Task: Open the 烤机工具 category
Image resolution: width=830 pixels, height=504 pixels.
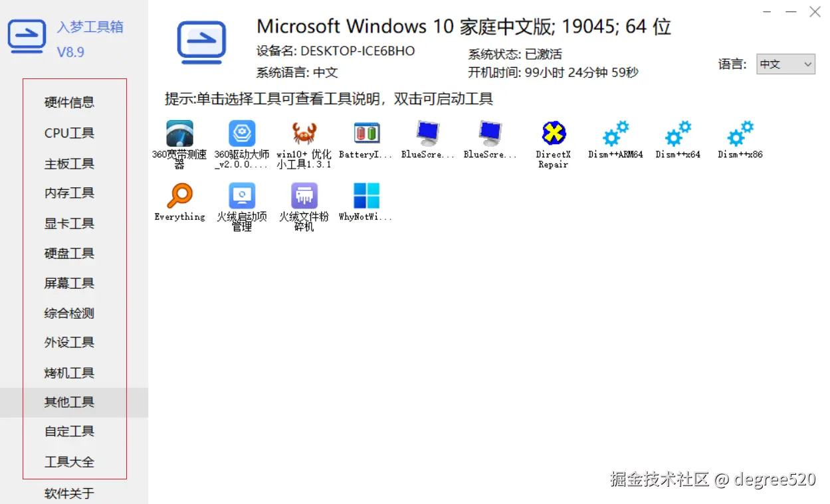Action: point(69,373)
